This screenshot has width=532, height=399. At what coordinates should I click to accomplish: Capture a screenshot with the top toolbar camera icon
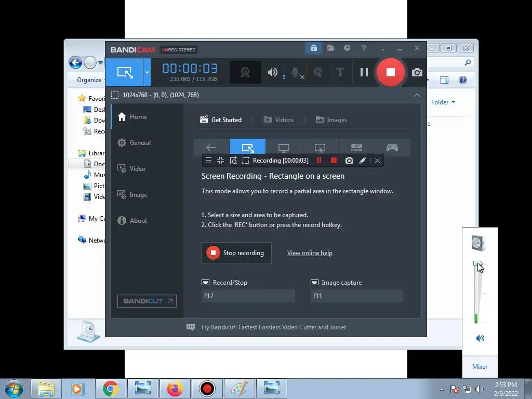(417, 72)
